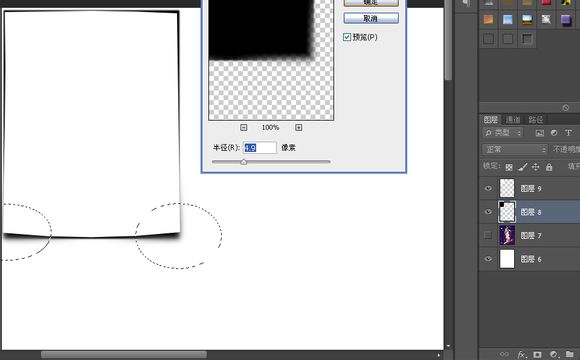Viewport: 580px width, 360px height.
Task: Select layer name 图层 9
Action: [531, 189]
